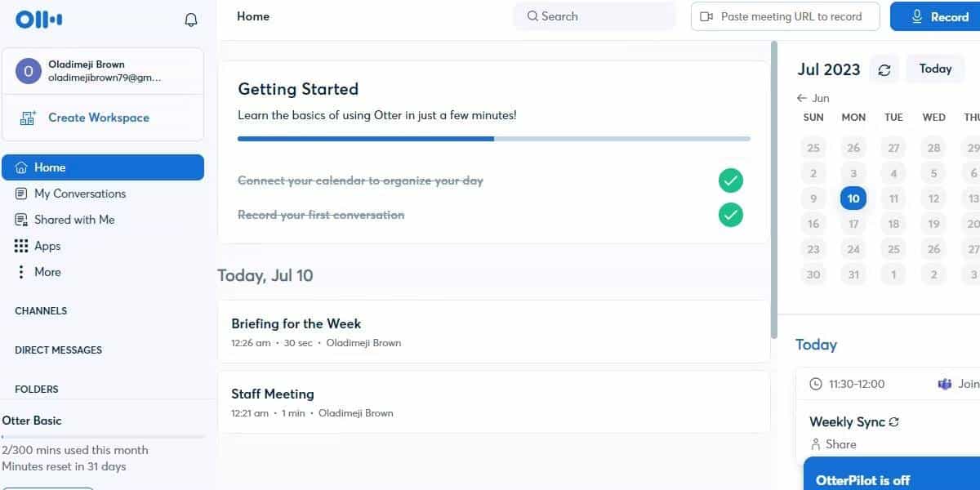Click the notification bell icon
This screenshot has width=980, height=490.
click(x=191, y=20)
